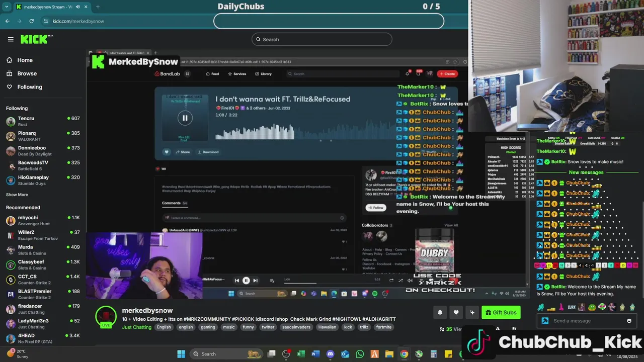Viewport: 644px width, 362px height.
Task: Open HloGameplay Stumble Guys channel
Action: point(43,180)
